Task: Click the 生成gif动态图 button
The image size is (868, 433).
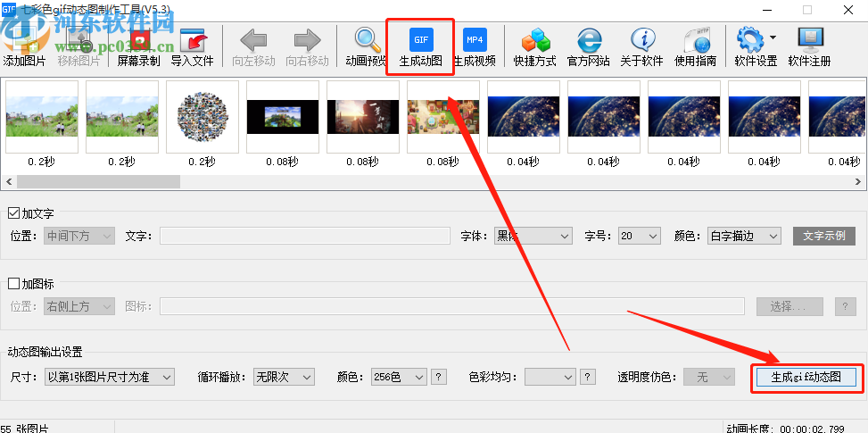Action: tap(806, 377)
